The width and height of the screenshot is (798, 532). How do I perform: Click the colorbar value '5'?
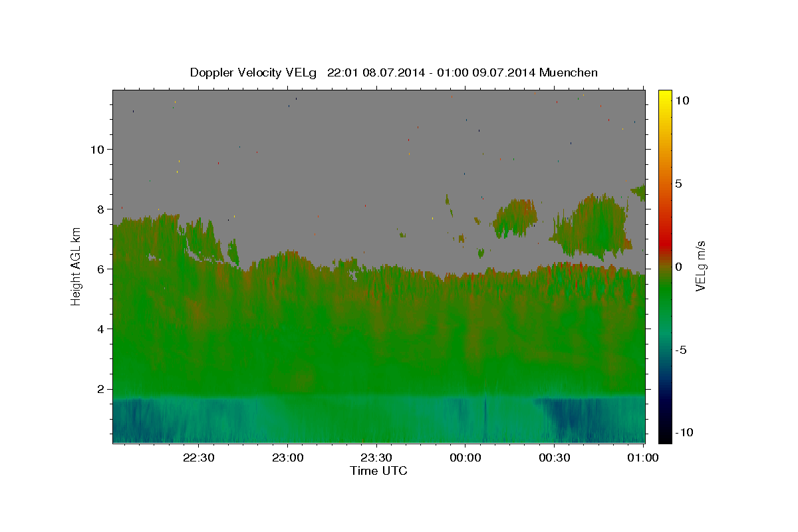[x=678, y=184]
